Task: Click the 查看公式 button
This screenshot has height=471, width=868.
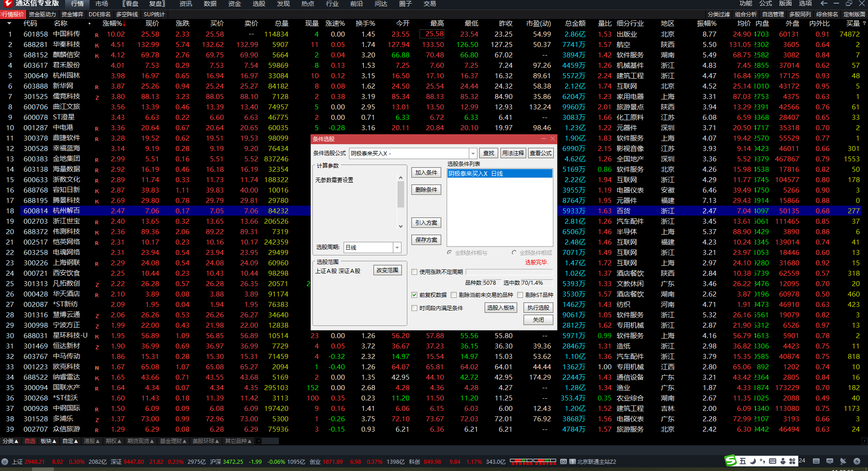Action: [541, 153]
